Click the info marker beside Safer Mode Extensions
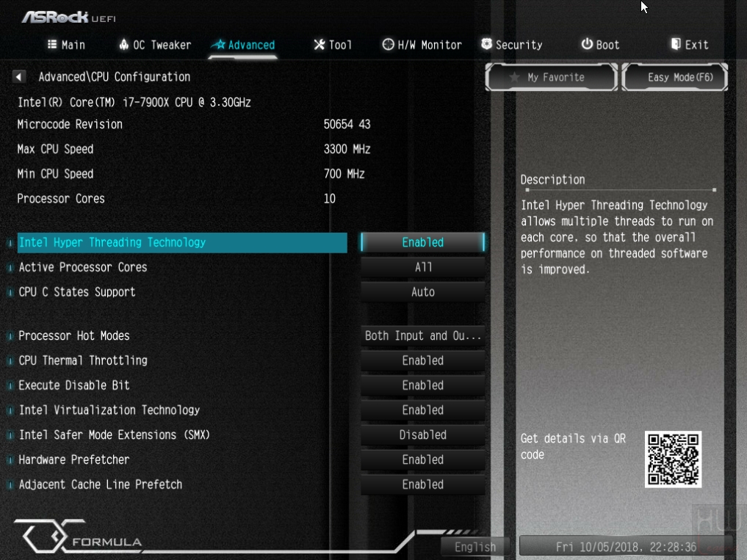Viewport: 747px width, 560px height. point(10,435)
